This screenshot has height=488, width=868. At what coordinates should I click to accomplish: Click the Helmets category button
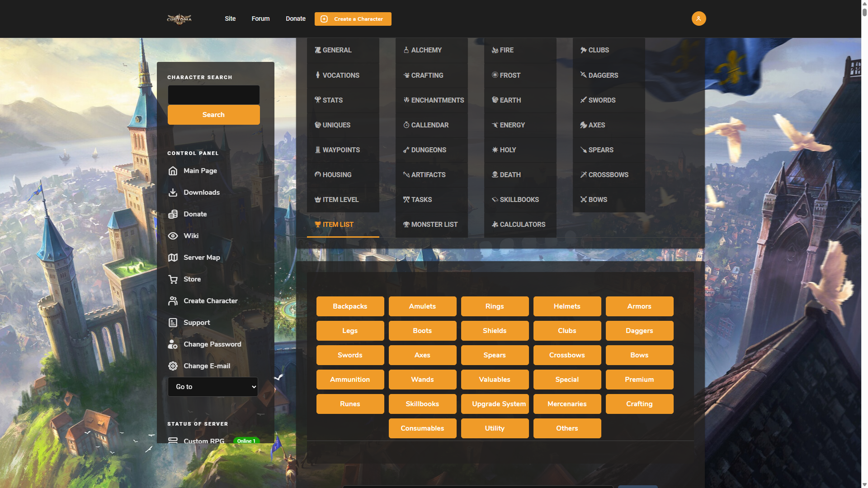tap(567, 306)
